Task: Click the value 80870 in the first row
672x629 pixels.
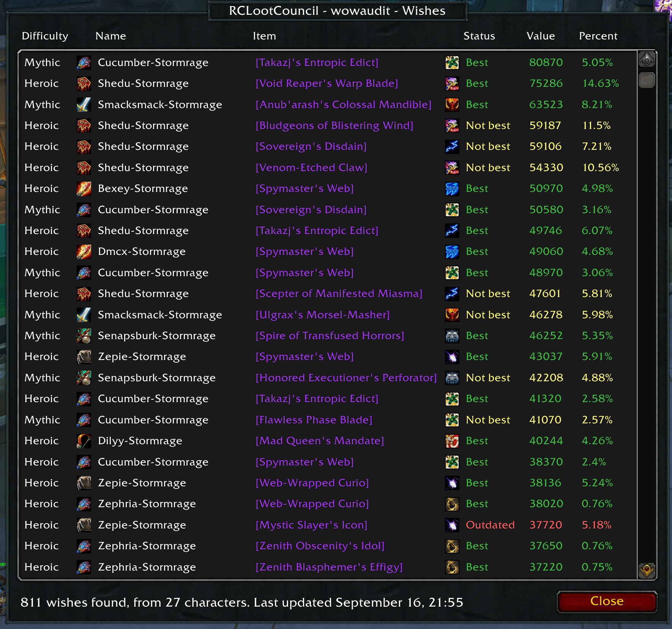Action: (x=546, y=63)
